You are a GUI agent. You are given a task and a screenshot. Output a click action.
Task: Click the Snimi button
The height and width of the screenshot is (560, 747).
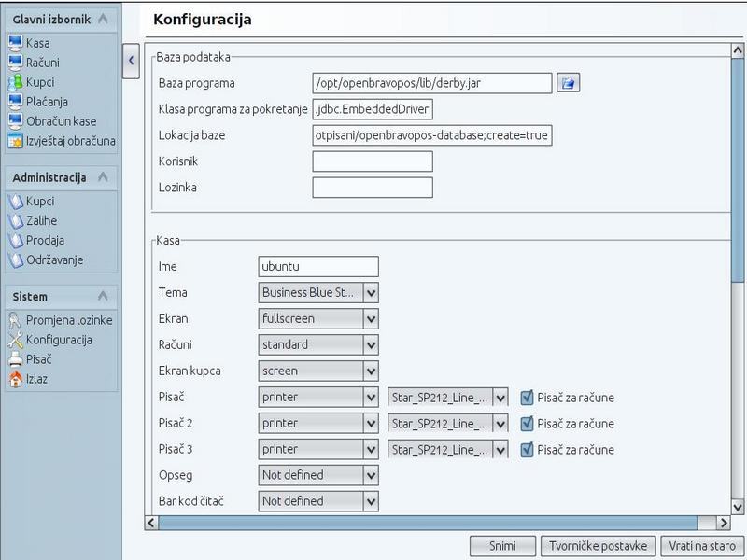coord(502,546)
